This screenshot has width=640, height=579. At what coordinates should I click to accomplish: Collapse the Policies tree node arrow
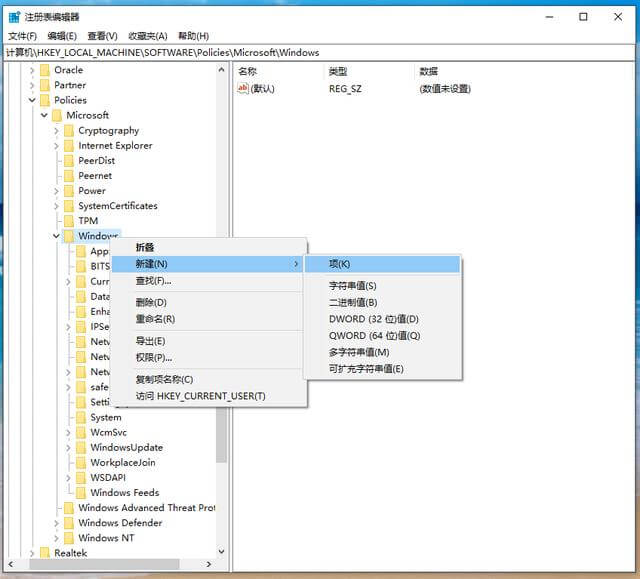click(x=32, y=101)
